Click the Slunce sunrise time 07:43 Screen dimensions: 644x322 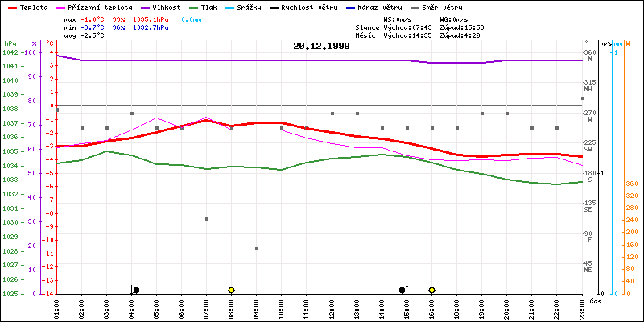pyautogui.click(x=419, y=27)
